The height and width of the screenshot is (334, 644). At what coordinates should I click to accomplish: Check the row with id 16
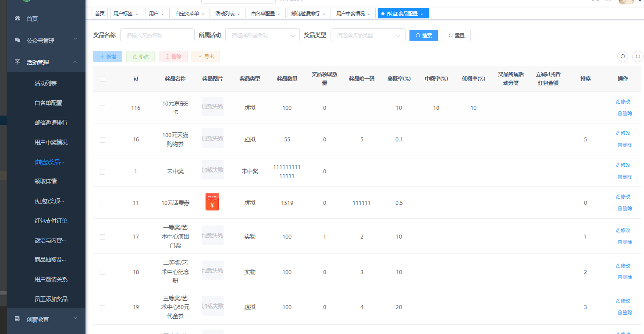click(x=103, y=140)
